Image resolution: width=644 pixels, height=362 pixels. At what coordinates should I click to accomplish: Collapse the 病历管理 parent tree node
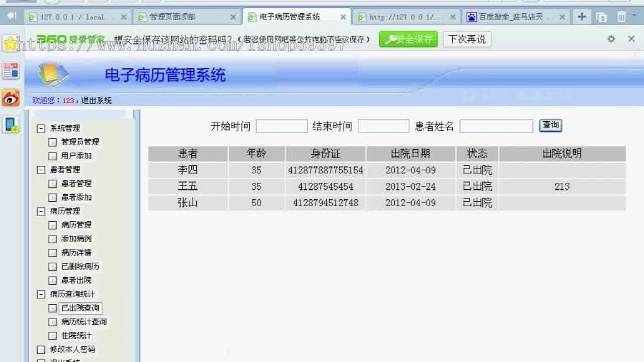(41, 211)
